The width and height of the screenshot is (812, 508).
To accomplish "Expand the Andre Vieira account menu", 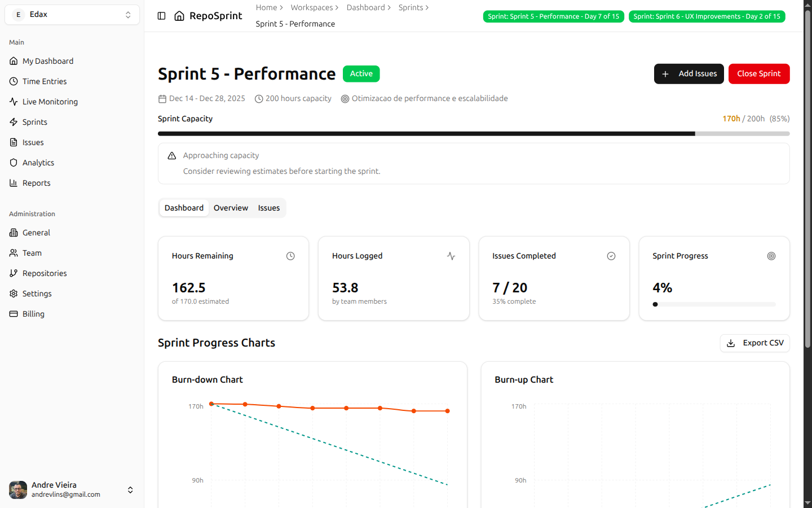I will 130,490.
